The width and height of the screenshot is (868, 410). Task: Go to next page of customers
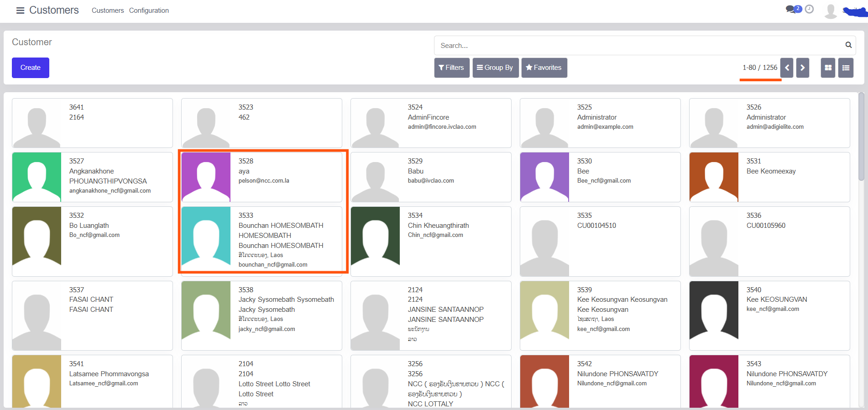coord(802,68)
